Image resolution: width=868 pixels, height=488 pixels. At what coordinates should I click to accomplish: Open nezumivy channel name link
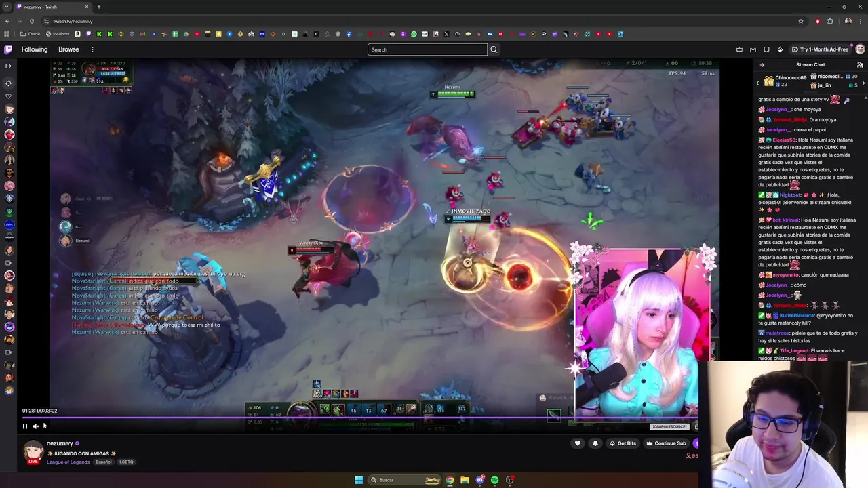60,443
